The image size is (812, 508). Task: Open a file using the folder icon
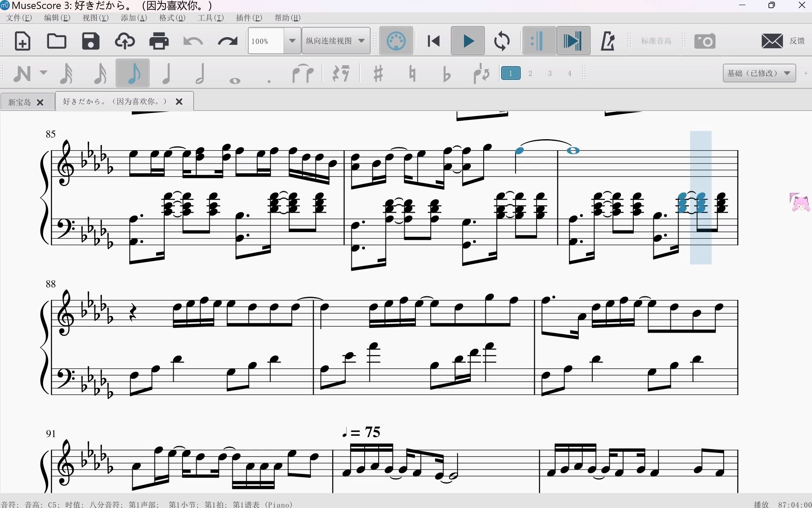pyautogui.click(x=56, y=41)
